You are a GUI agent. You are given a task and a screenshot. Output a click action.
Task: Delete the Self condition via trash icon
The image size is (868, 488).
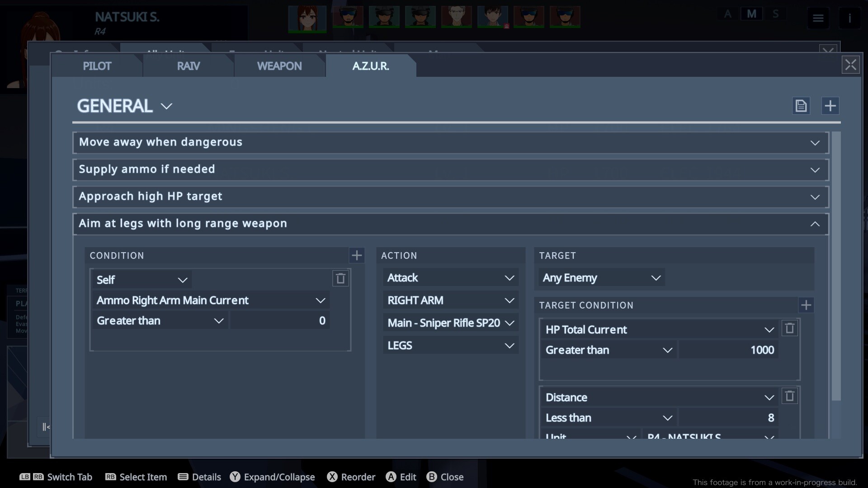(x=340, y=278)
